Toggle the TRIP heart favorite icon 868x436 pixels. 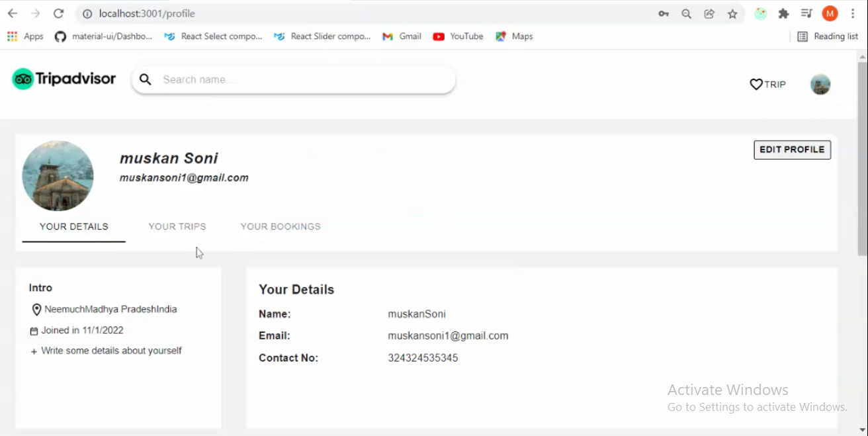pyautogui.click(x=756, y=84)
